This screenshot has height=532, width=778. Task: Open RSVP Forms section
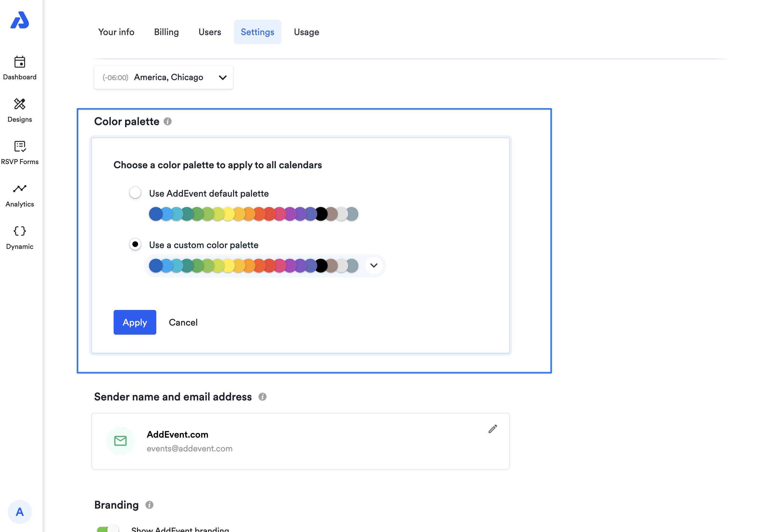20,147
